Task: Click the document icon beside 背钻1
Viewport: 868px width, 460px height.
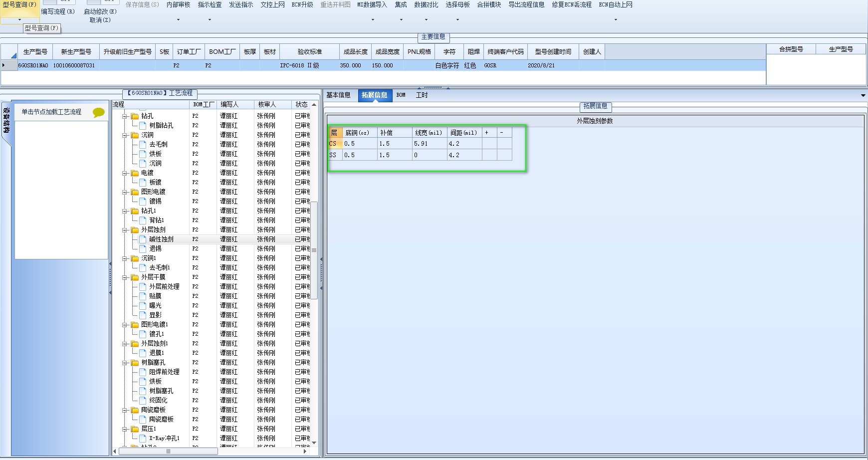Action: tap(143, 221)
